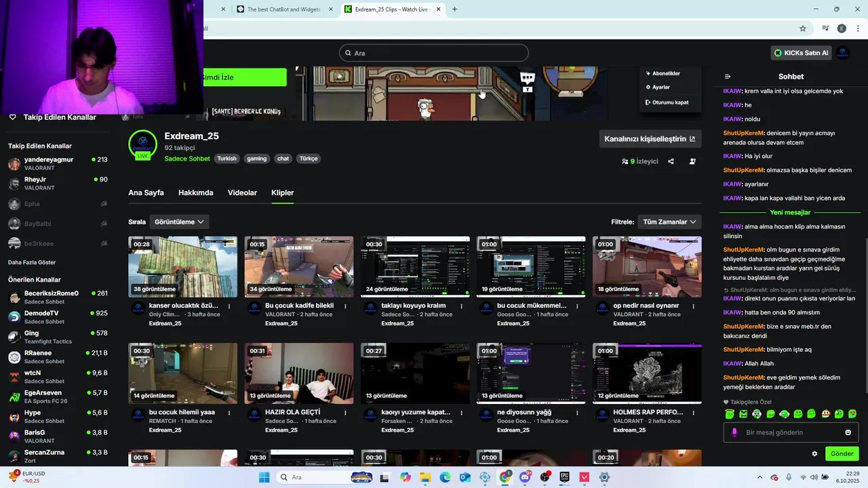
Task: Click 'KICKs Satın Al' button
Action: (802, 53)
